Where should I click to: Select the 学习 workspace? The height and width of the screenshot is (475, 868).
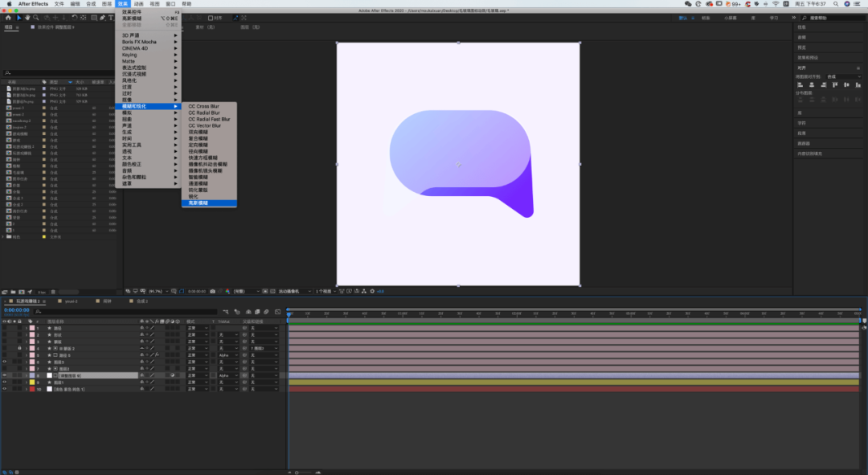(x=773, y=18)
